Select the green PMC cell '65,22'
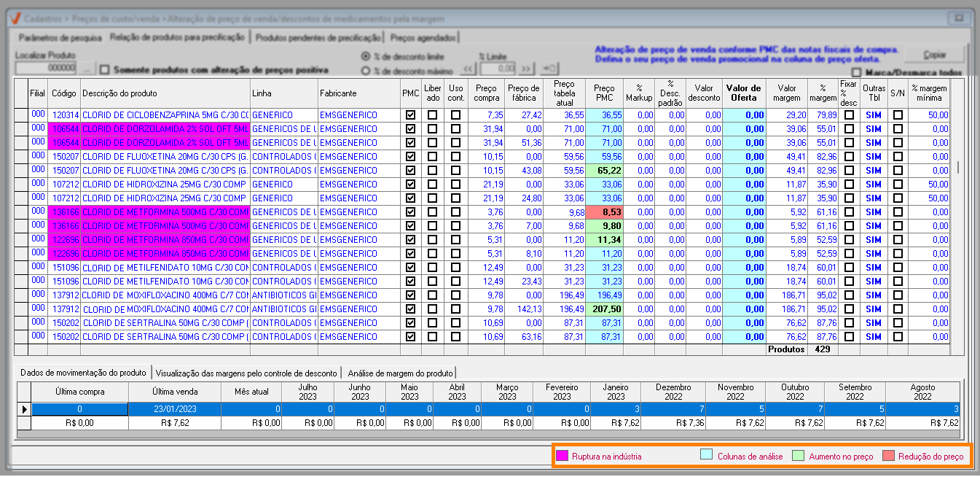Viewport: 980px width, 477px height. point(604,171)
